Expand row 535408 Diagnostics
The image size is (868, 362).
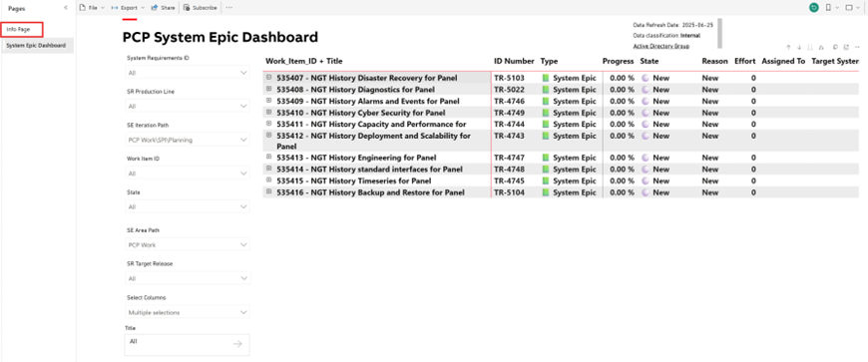269,89
